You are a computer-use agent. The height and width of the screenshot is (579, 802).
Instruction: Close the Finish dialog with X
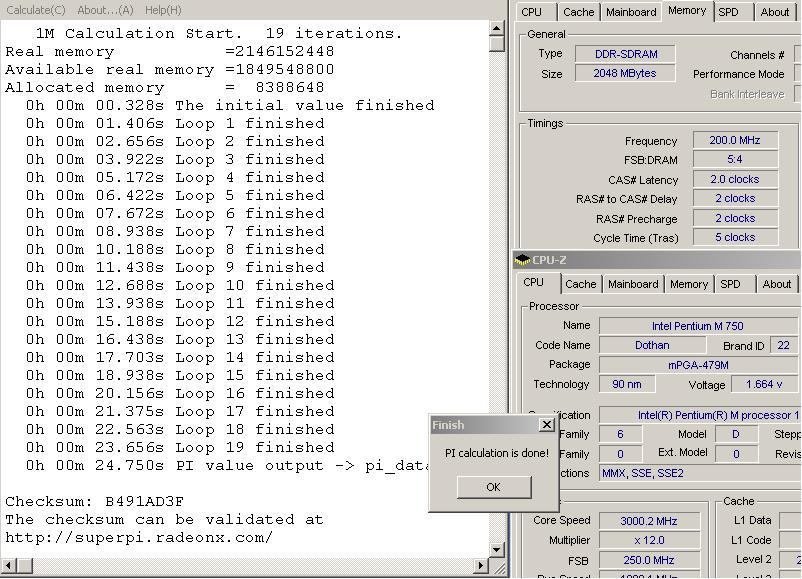(x=547, y=425)
